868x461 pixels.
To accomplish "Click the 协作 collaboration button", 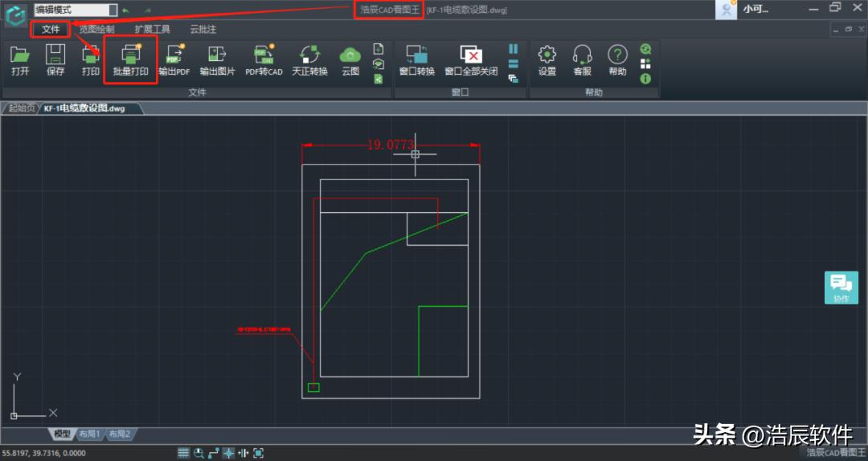I will [841, 288].
